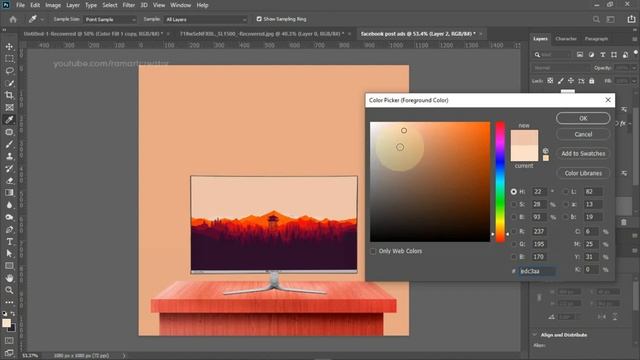Click the foreground color swatch in toolbar

[6, 323]
